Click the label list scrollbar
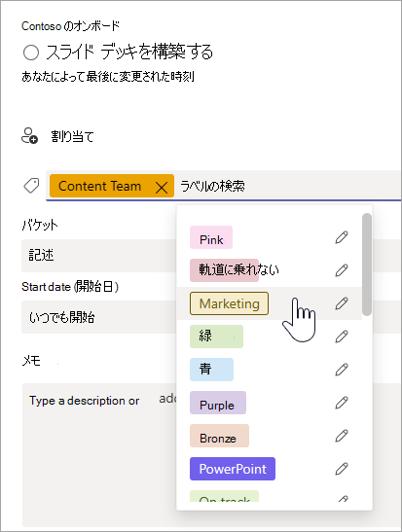Viewport: 402px width, 532px height. pos(367,265)
